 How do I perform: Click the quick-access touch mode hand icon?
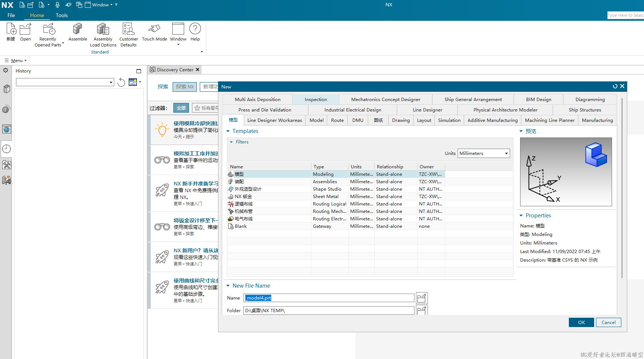pos(68,5)
